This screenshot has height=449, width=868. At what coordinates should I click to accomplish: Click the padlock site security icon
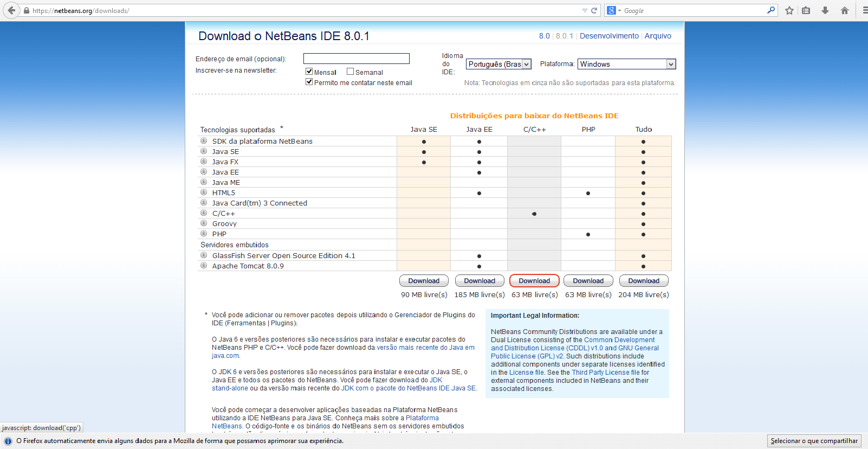26,10
